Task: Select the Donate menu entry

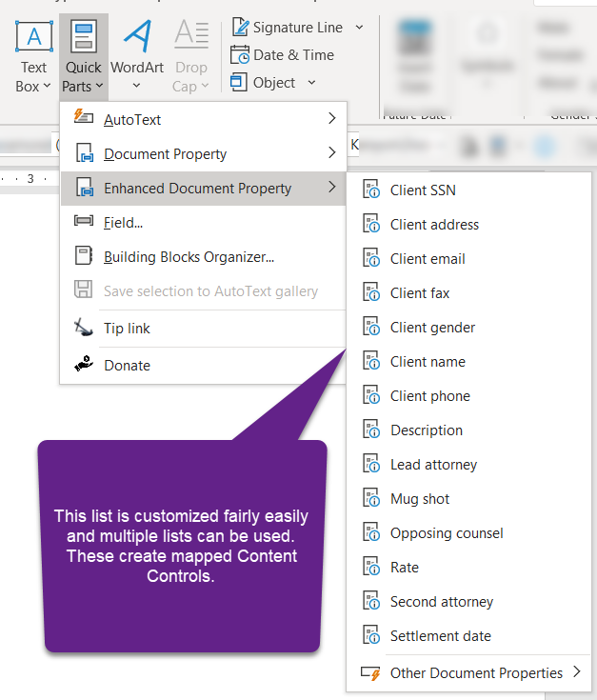Action: point(204,365)
